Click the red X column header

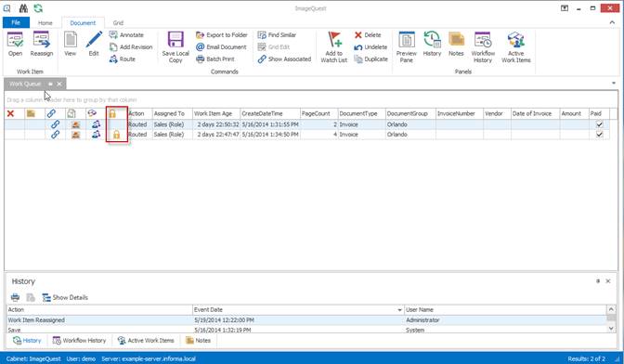pyautogui.click(x=11, y=114)
